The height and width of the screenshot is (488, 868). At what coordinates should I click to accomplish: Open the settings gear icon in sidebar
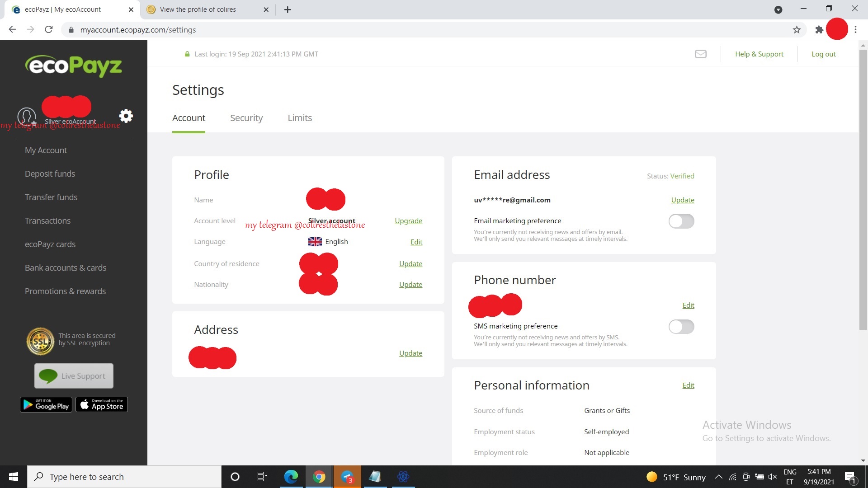click(126, 116)
